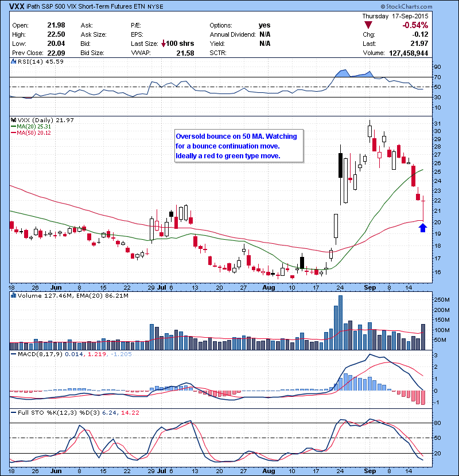Click the MACD(8,17,9) legend label
459x476 pixels.
pyautogui.click(x=40, y=354)
